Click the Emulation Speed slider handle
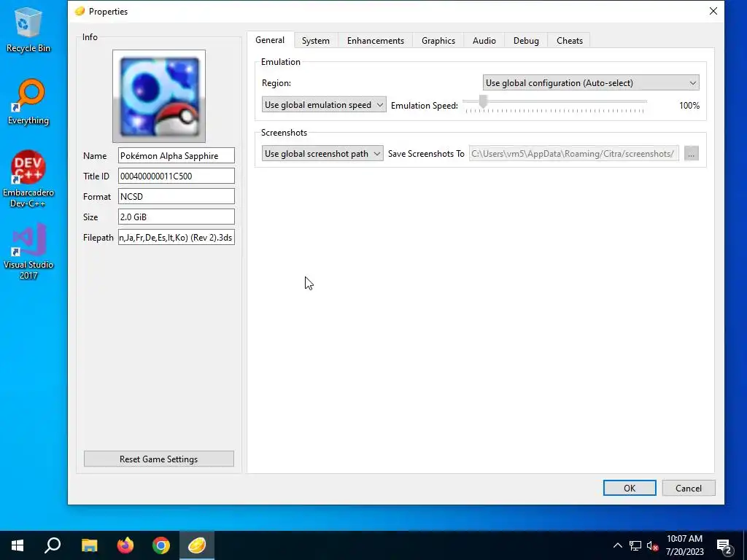The image size is (747, 560). [483, 101]
